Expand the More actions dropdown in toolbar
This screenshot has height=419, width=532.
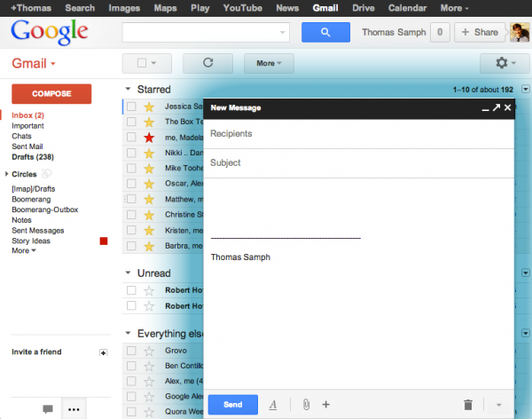[269, 64]
